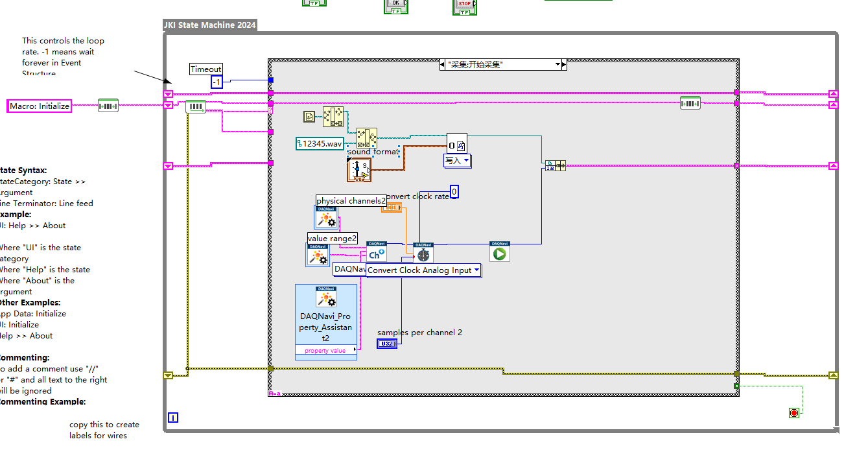Image resolution: width=868 pixels, height=472 pixels.
Task: Select the Sound File Open node
Action: click(x=456, y=143)
